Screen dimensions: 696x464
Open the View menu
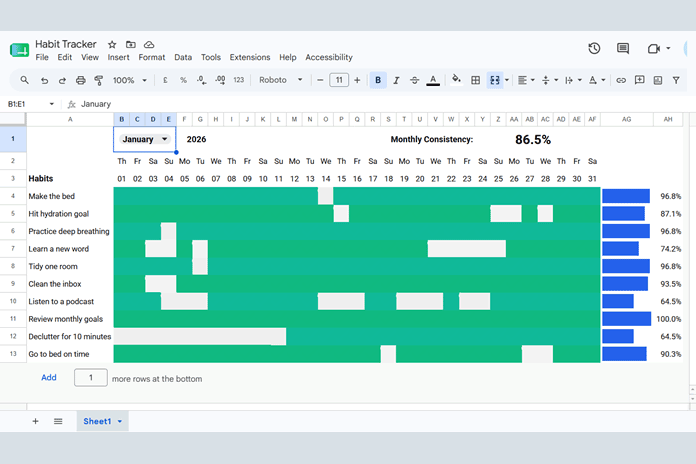pyautogui.click(x=90, y=57)
